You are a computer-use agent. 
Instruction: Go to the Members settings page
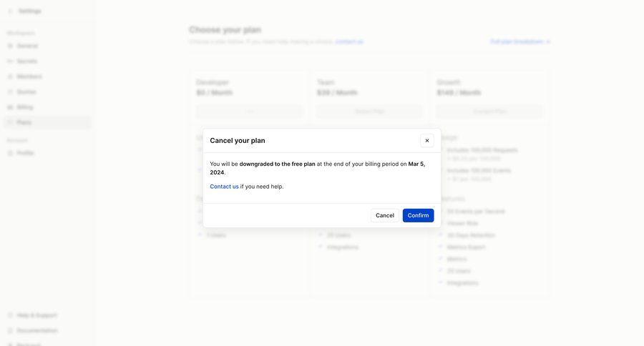[x=29, y=76]
